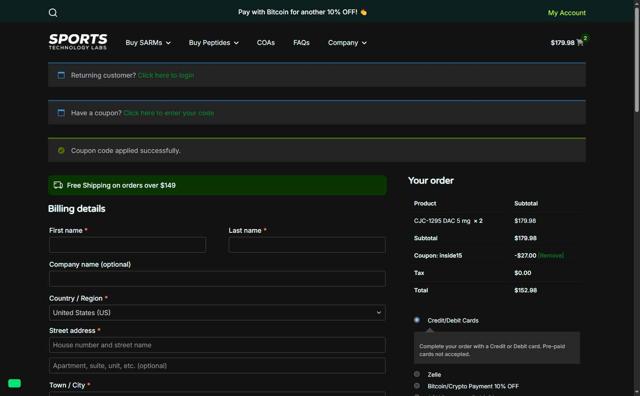
Task: Click the free shipping truck icon
Action: click(x=58, y=185)
